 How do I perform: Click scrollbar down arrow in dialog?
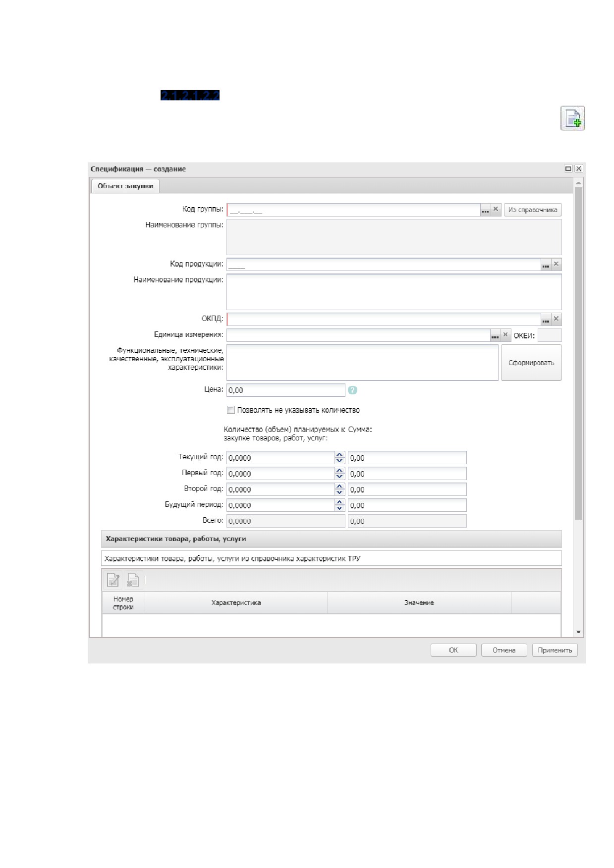pyautogui.click(x=578, y=632)
